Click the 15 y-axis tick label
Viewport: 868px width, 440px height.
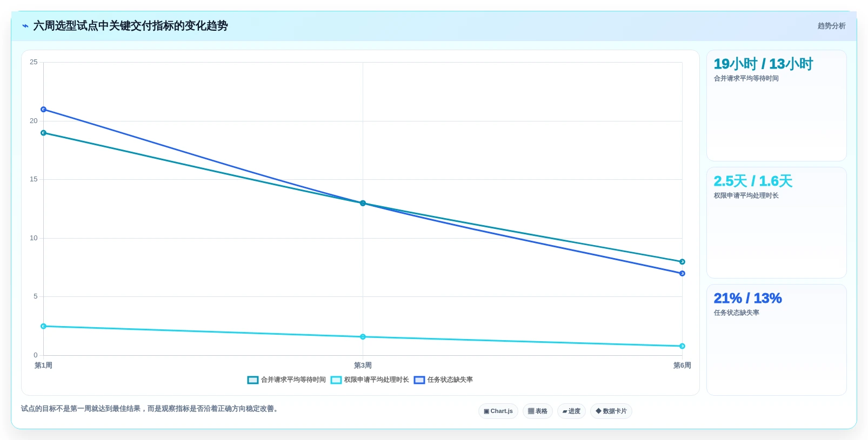pos(34,179)
